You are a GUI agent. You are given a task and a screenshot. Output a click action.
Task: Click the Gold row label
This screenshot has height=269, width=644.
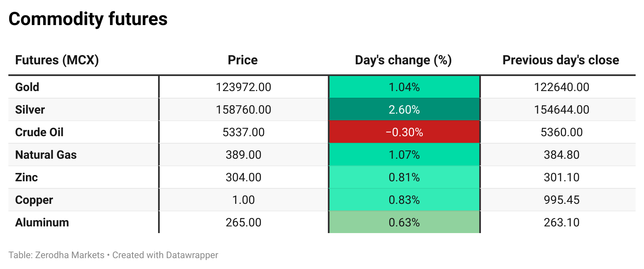coord(27,87)
